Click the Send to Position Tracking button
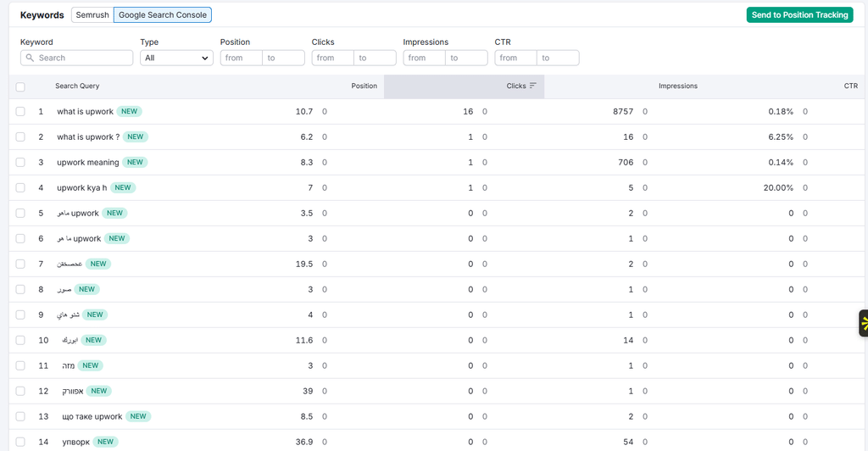This screenshot has width=868, height=451. click(x=800, y=15)
